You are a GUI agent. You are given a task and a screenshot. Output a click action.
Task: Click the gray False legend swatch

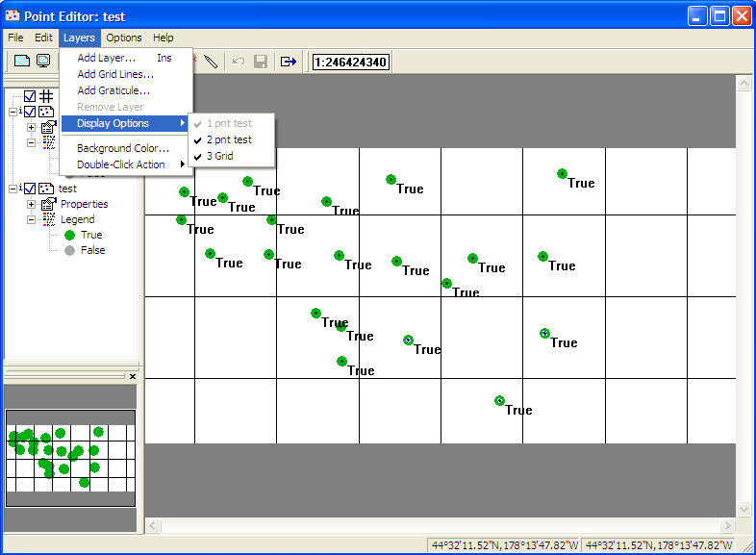[x=70, y=251]
